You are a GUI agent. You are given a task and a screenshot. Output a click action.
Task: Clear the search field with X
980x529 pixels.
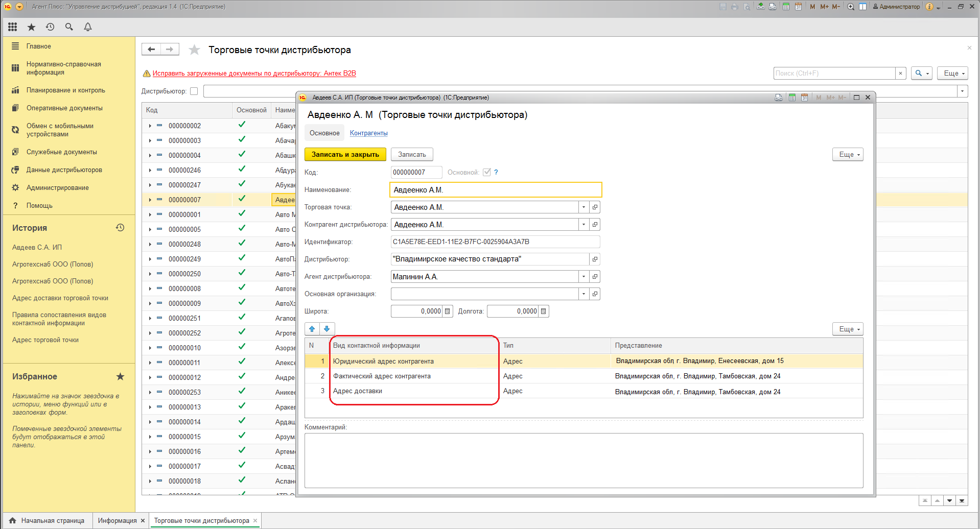(x=901, y=73)
